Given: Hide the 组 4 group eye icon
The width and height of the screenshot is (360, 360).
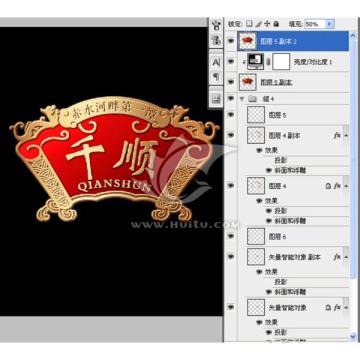Looking at the screenshot, I should tap(231, 98).
